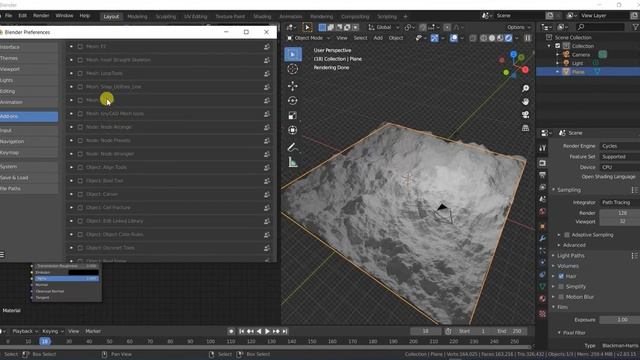Open the Global transform orientation dropdown

[x=384, y=27]
